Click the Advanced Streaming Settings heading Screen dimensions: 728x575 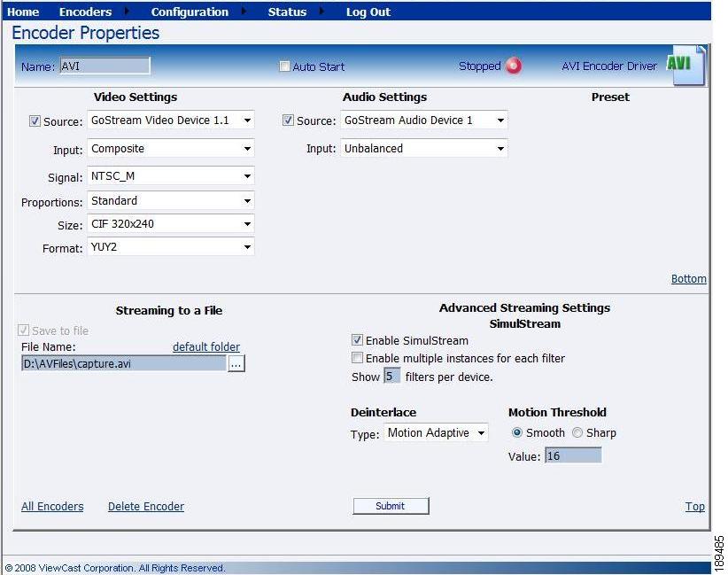(x=524, y=308)
